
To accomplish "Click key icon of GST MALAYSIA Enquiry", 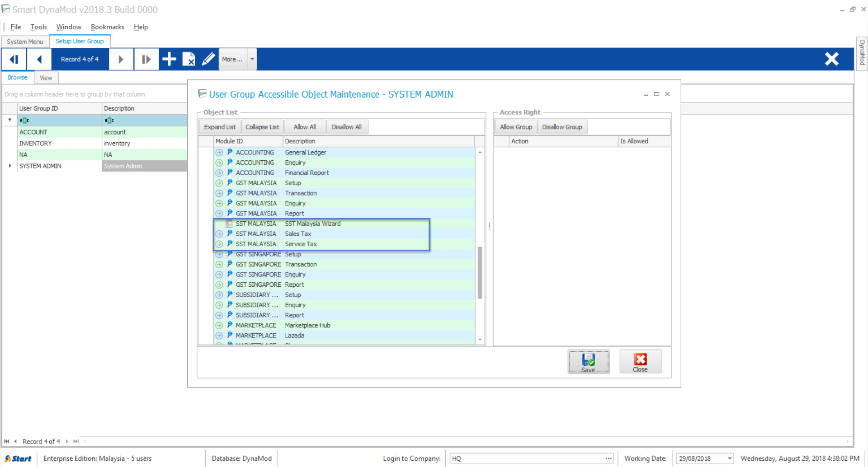I will (230, 203).
